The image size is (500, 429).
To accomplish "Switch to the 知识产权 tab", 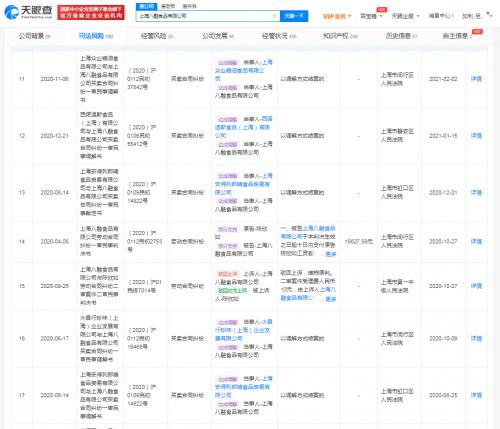I will point(340,36).
